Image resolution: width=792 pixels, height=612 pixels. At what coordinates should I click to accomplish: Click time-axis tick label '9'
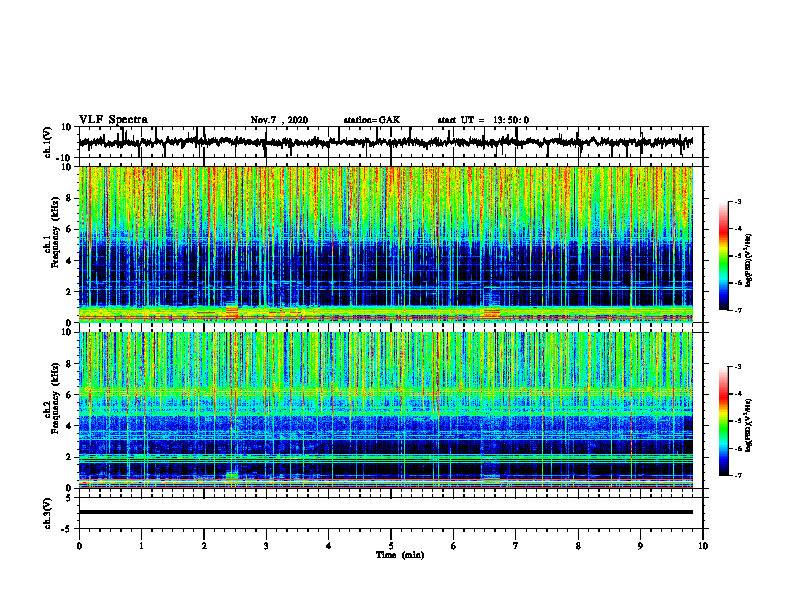(640, 546)
